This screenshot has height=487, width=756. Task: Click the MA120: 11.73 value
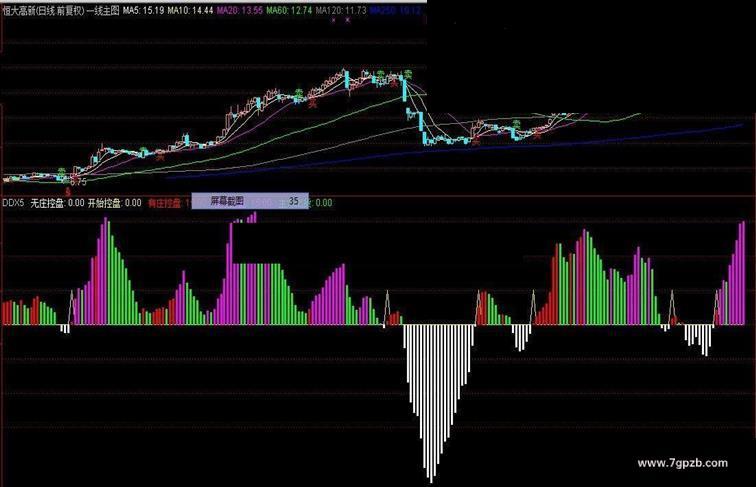[x=341, y=11]
